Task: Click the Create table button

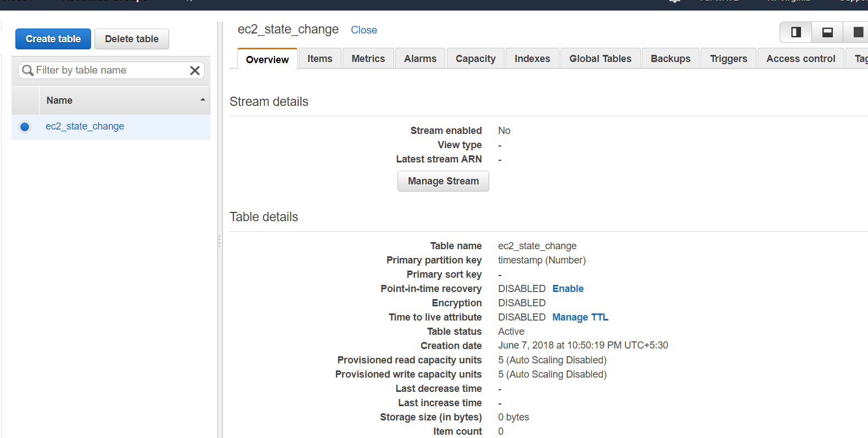Action: [x=53, y=39]
